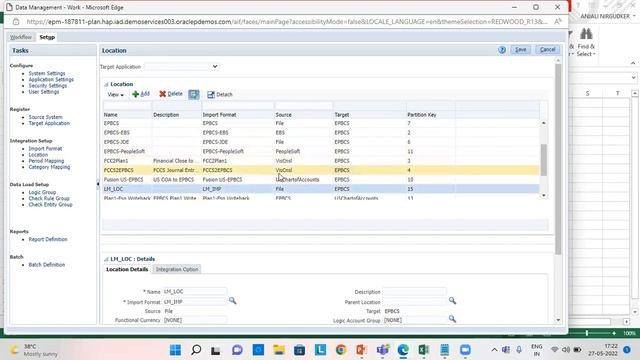Collapse the Tasks pane splitter arrow

coord(98,184)
